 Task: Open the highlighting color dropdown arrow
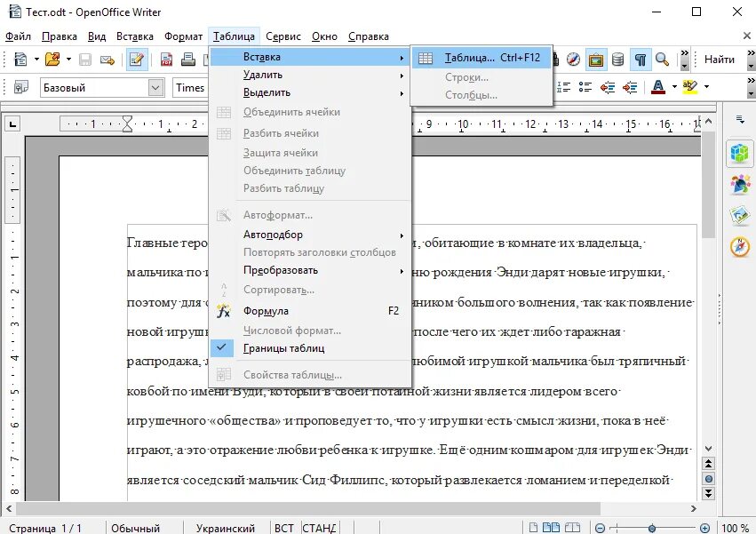[706, 87]
